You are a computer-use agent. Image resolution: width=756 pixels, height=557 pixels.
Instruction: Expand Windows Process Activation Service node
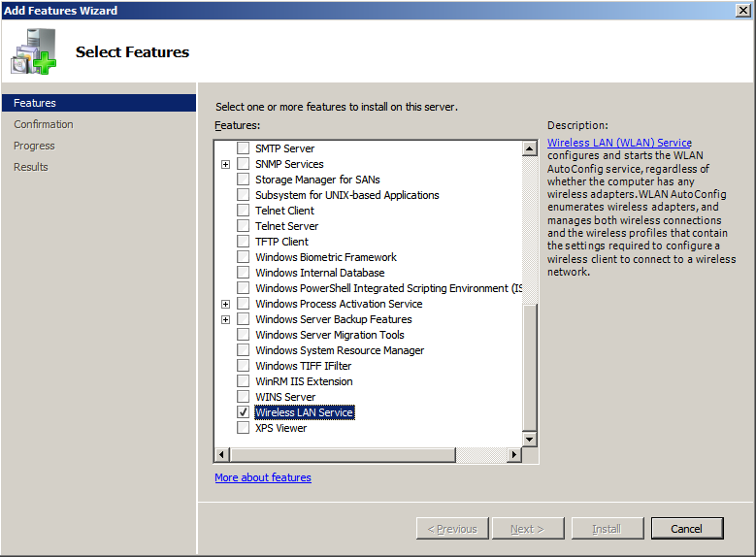pyautogui.click(x=226, y=304)
